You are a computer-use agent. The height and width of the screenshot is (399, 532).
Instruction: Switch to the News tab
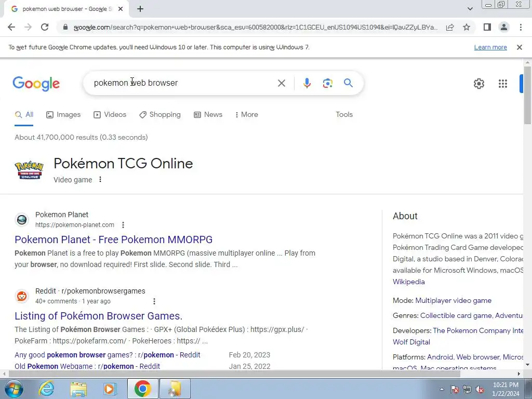208,115
